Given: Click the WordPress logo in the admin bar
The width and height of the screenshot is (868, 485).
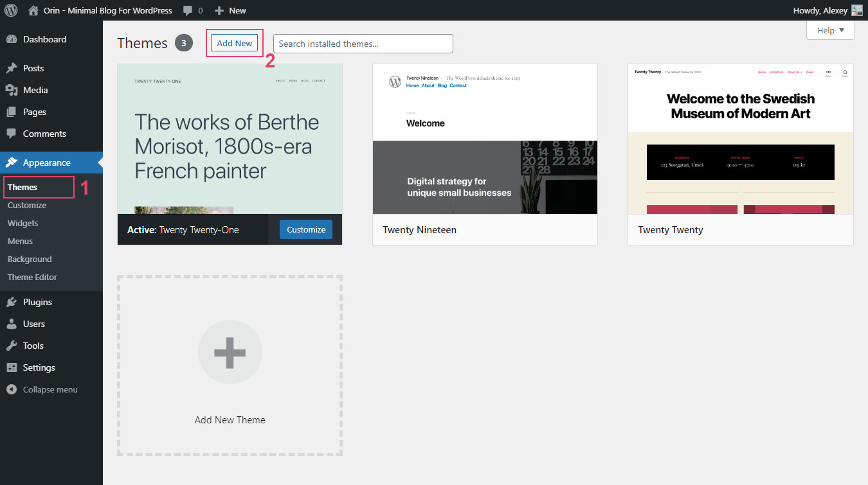Looking at the screenshot, I should click(x=10, y=10).
